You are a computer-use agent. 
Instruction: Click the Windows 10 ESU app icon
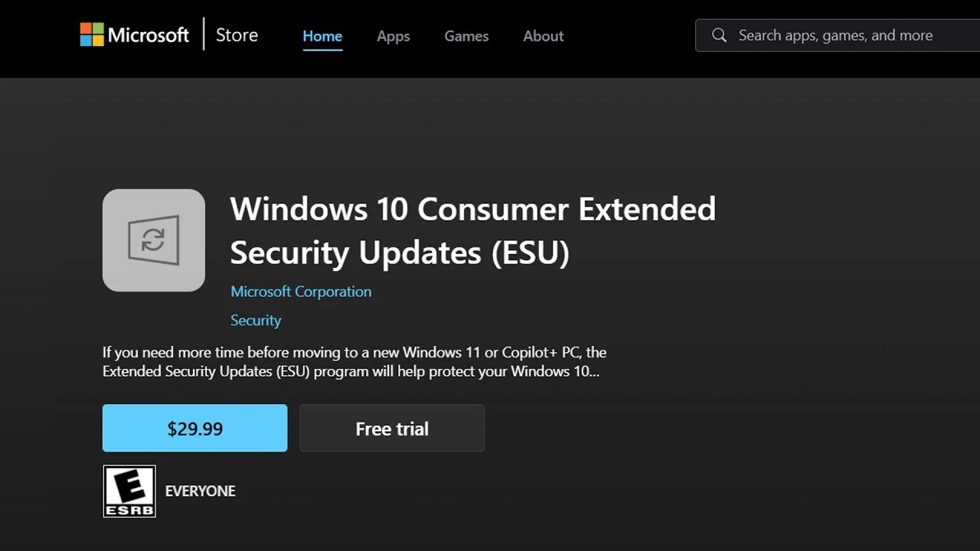click(x=154, y=240)
